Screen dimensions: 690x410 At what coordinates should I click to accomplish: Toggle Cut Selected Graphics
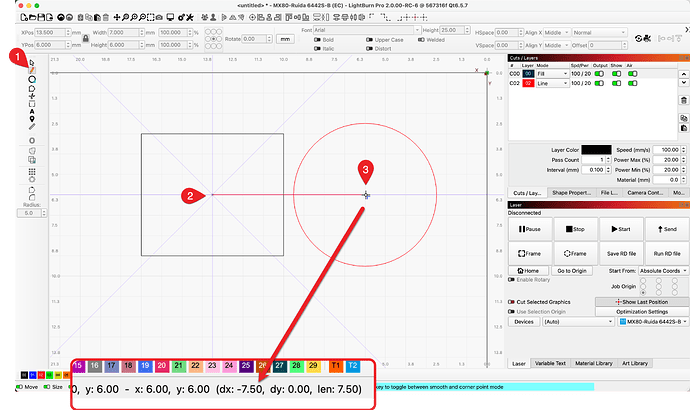tap(511, 302)
